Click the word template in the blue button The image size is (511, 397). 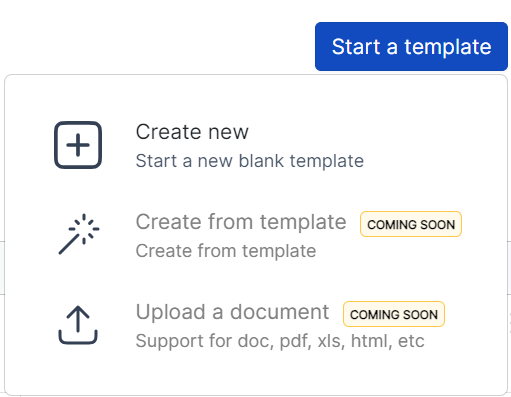448,47
